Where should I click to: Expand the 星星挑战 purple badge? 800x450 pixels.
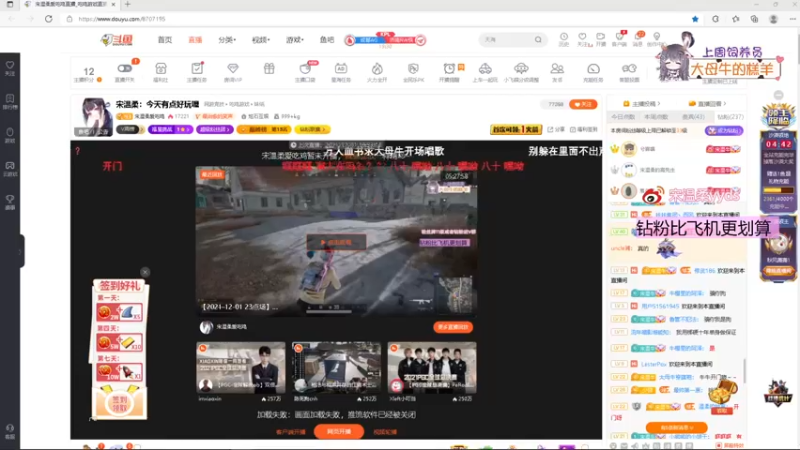pos(170,130)
